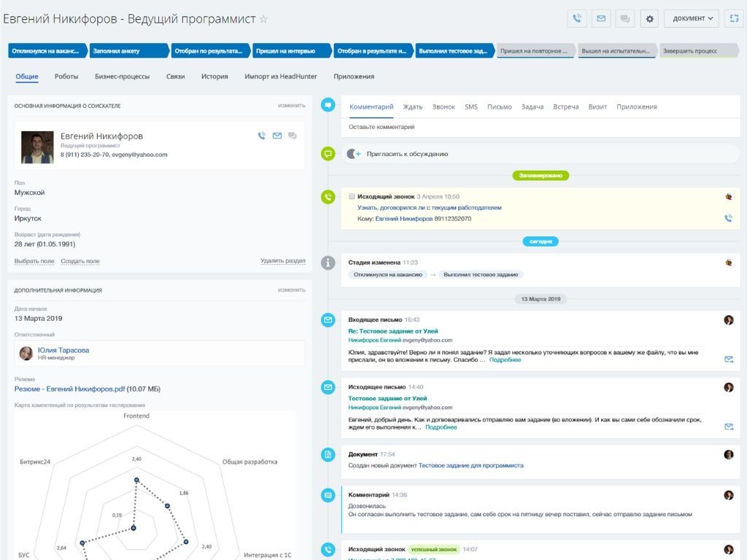Switch to Бизнес-процессы tab
747x560 pixels.
[x=122, y=76]
